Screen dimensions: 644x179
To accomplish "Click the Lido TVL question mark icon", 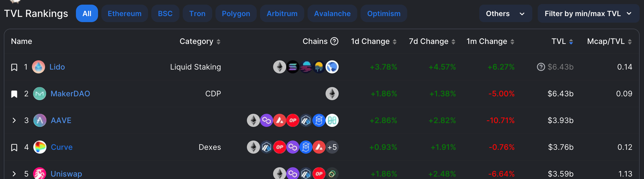I will 541,67.
